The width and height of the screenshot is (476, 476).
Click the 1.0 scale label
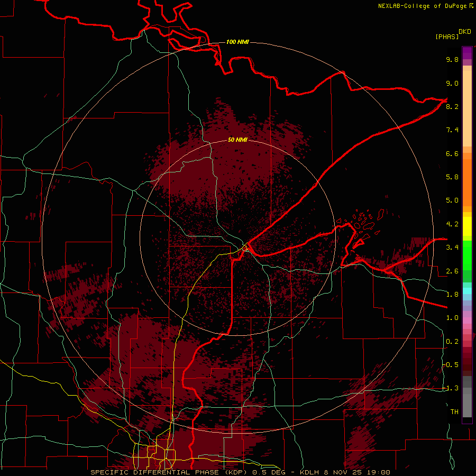coord(452,318)
